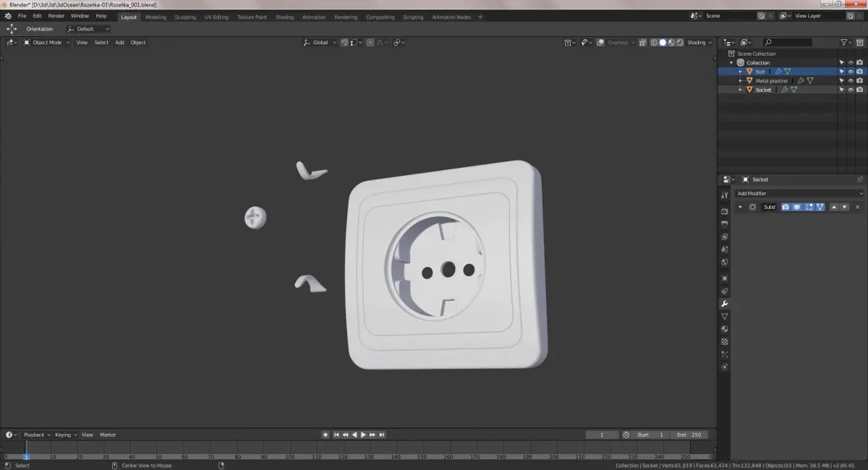
Task: Expand the Subd modifier panel
Action: click(740, 207)
